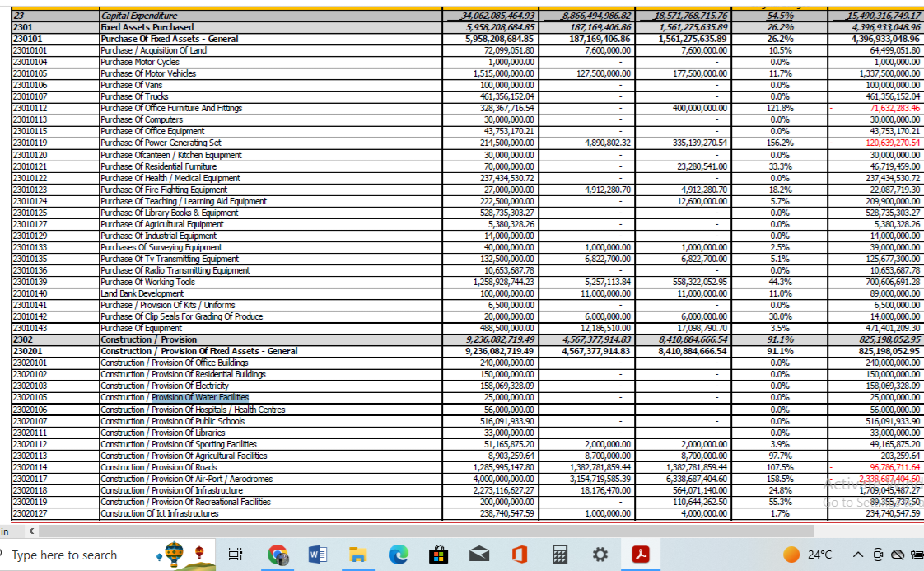Click 'Construction / Provision Of Air-Port / Aerodromes'
Viewport: 924px width, 571px height.
[x=187, y=479]
